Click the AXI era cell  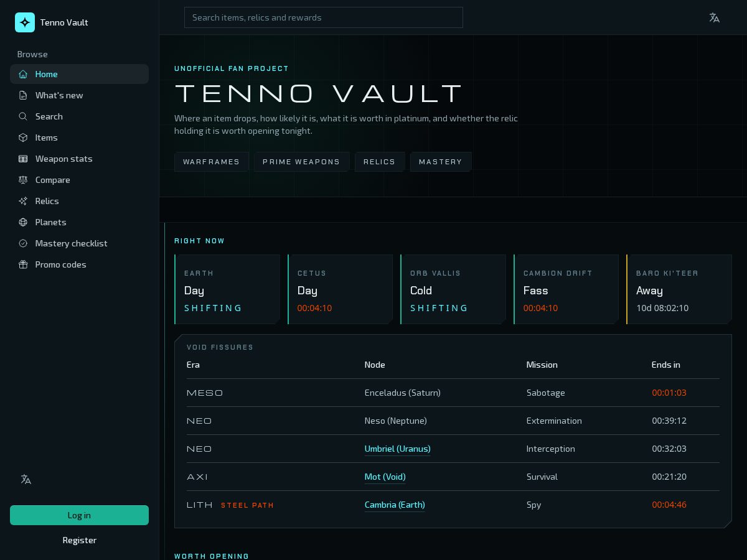tap(197, 477)
